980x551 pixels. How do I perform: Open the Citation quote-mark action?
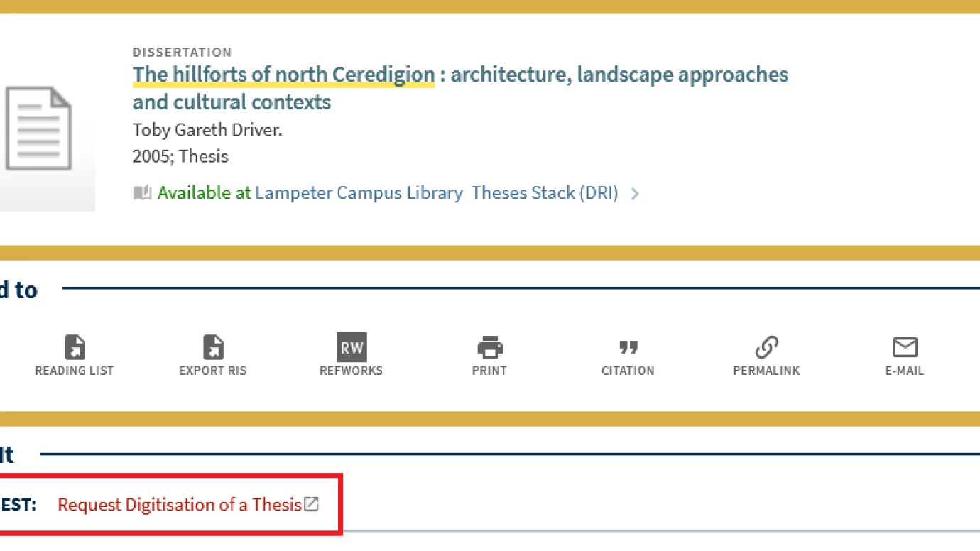click(628, 348)
